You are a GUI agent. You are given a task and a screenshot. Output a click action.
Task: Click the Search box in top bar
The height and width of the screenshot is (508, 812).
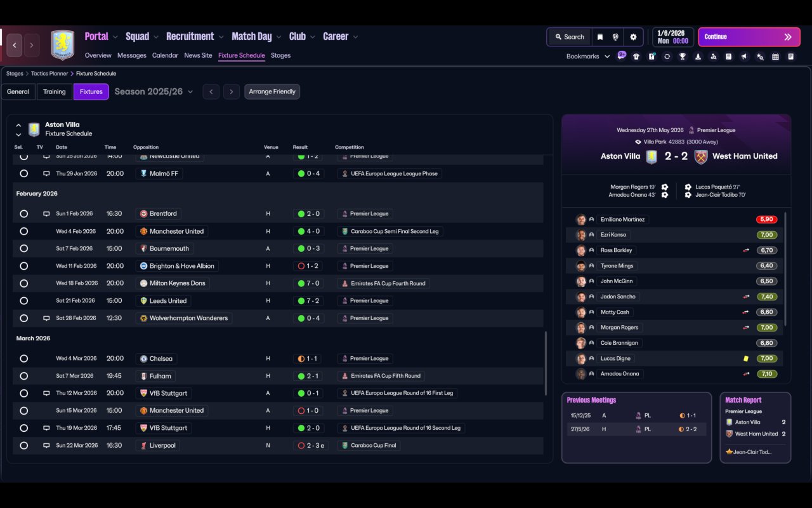[x=569, y=37]
